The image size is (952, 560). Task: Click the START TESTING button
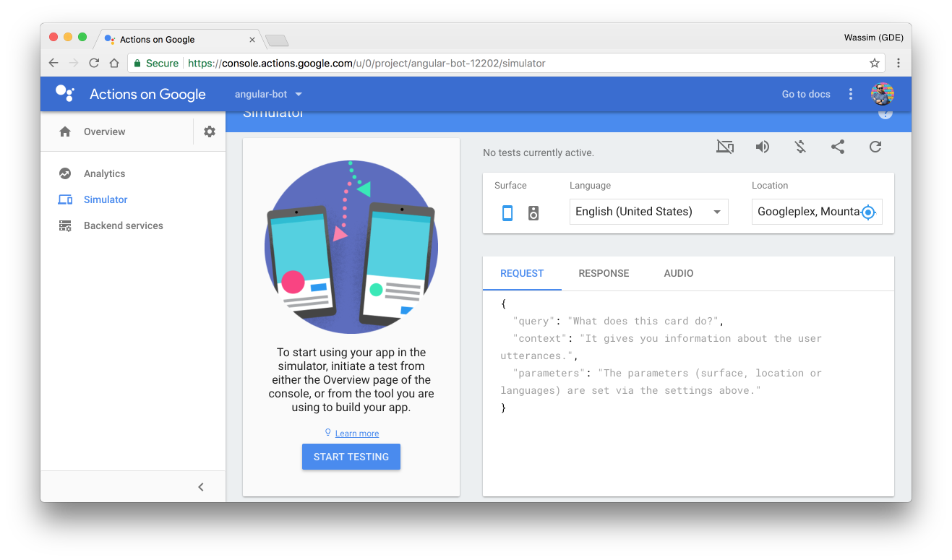(x=351, y=457)
